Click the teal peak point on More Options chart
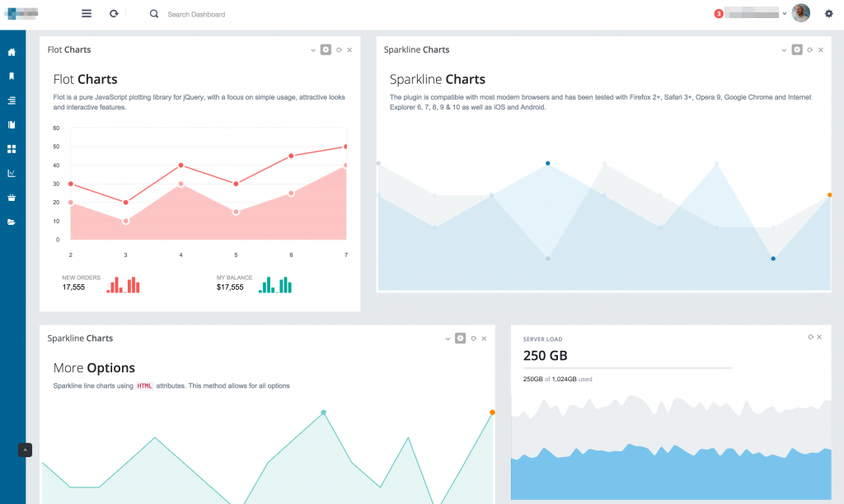The width and height of the screenshot is (844, 504). [x=323, y=413]
